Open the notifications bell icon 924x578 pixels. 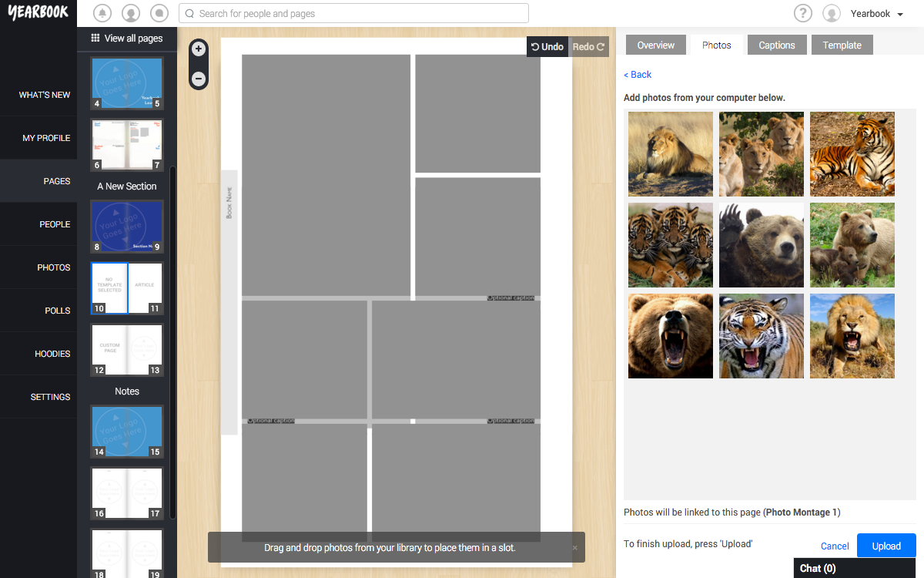pos(102,13)
